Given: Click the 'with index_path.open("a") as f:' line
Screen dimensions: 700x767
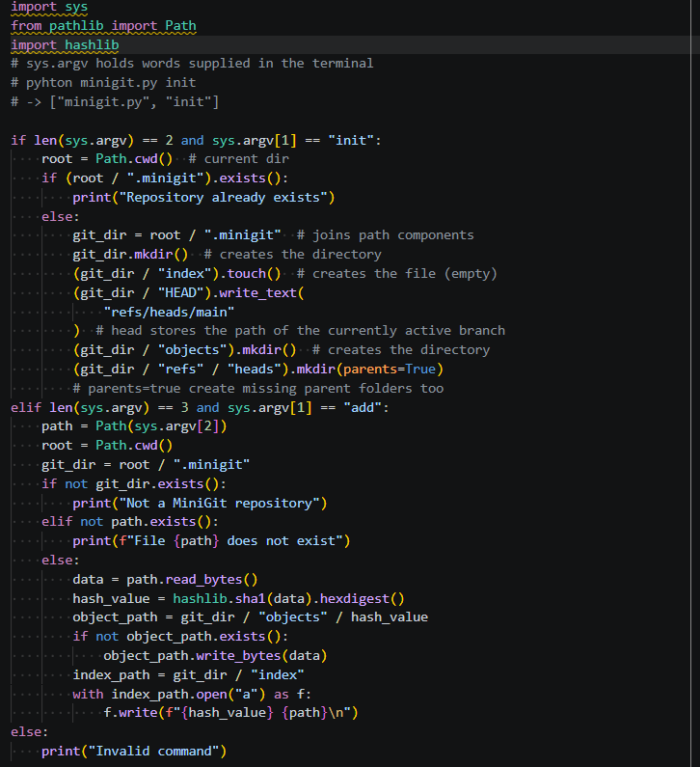Looking at the screenshot, I should click(x=192, y=694).
